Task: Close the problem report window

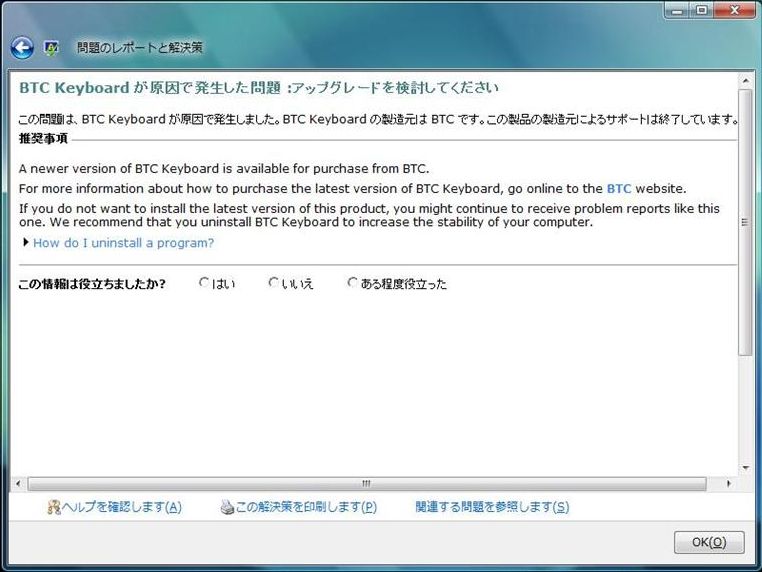Action: (x=735, y=11)
